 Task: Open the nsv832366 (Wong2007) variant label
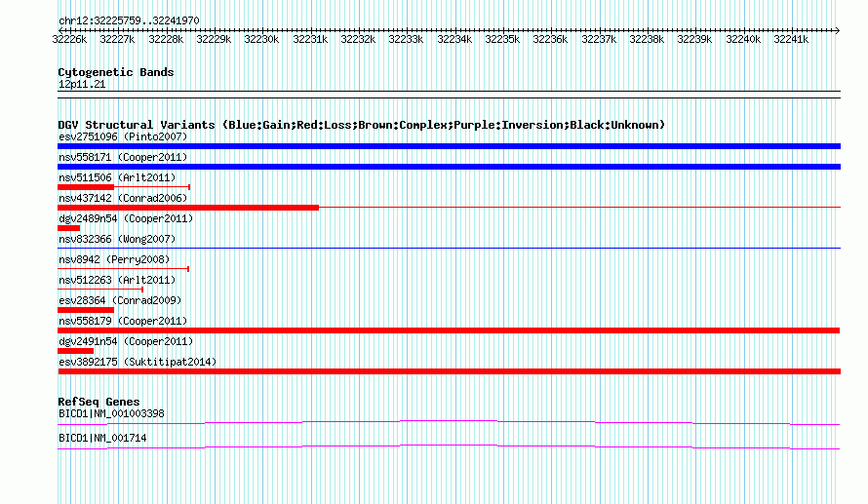tap(117, 239)
